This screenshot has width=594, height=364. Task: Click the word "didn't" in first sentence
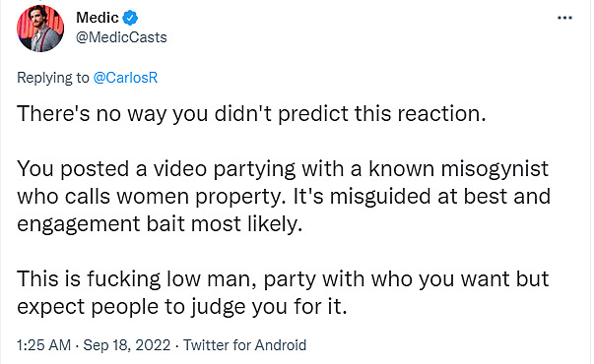243,113
